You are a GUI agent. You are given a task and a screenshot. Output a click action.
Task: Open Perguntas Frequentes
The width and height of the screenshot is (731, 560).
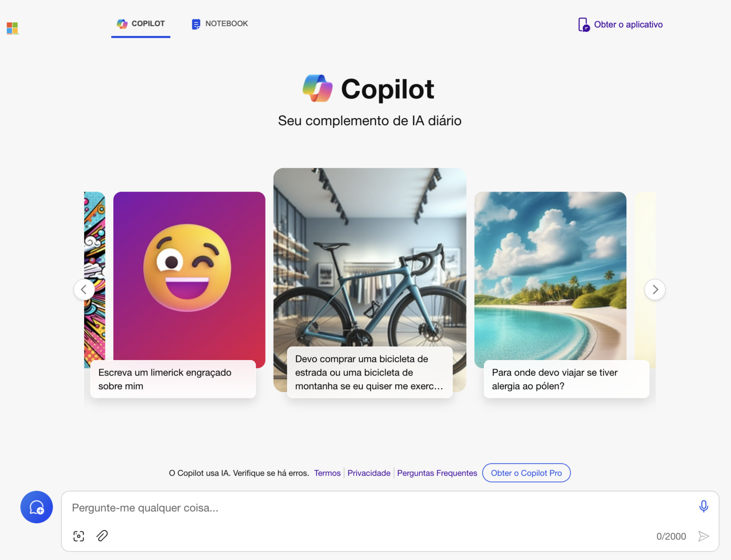point(437,473)
